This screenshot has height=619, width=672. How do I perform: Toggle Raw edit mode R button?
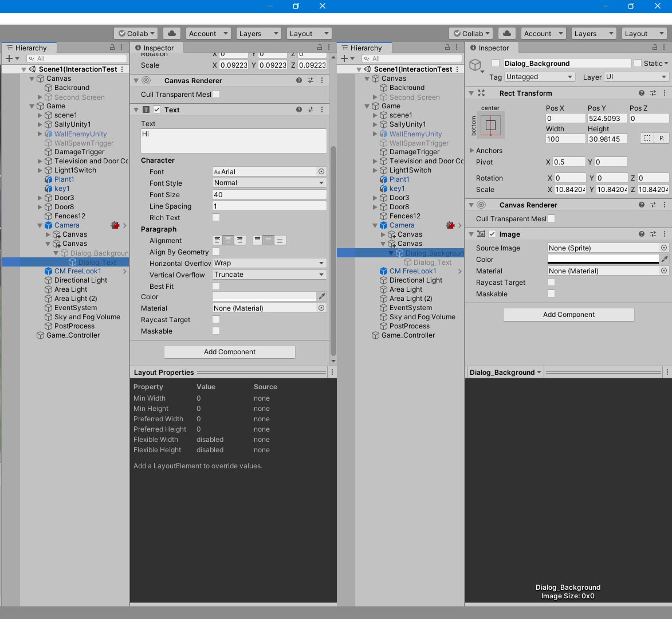[662, 138]
